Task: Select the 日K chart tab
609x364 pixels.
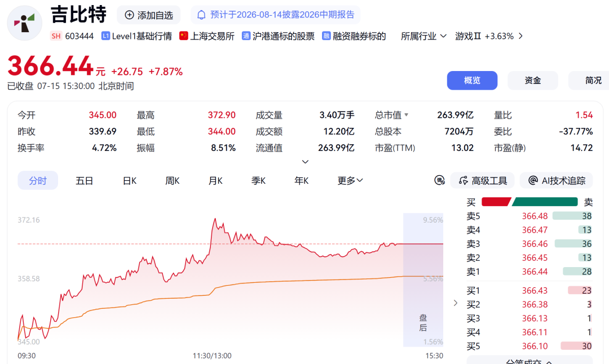Action: coord(129,180)
